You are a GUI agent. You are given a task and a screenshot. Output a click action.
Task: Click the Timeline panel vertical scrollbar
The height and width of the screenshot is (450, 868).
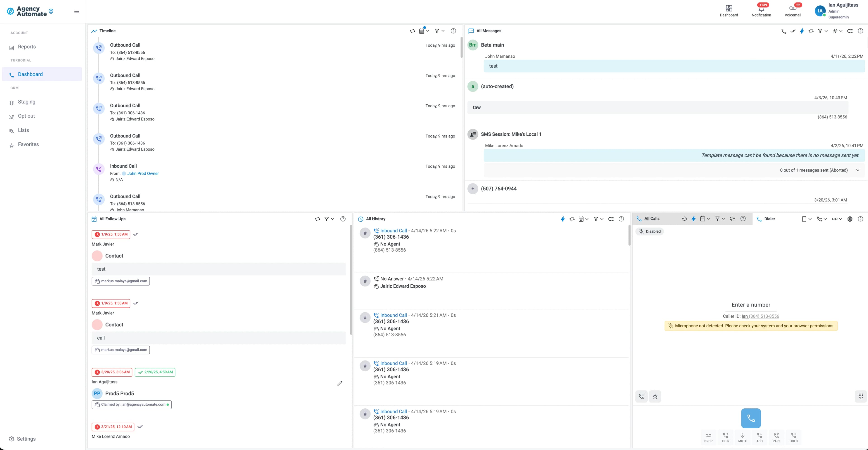click(461, 47)
